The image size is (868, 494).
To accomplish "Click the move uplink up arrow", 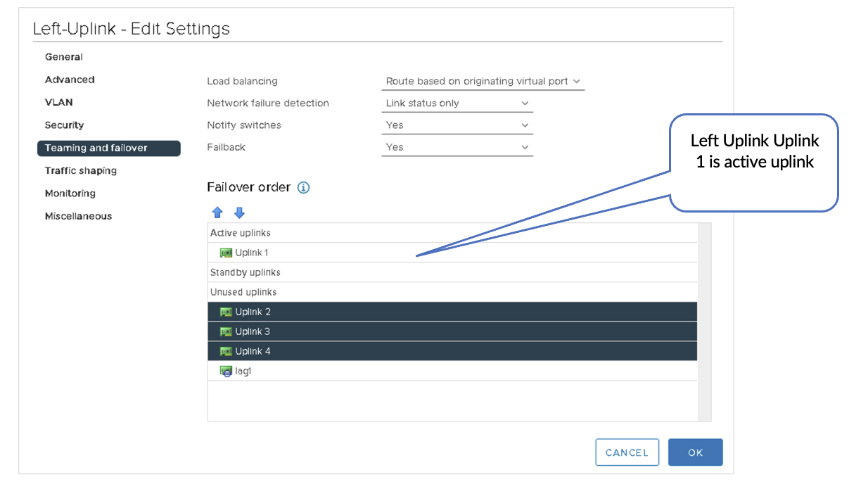I will pyautogui.click(x=217, y=213).
